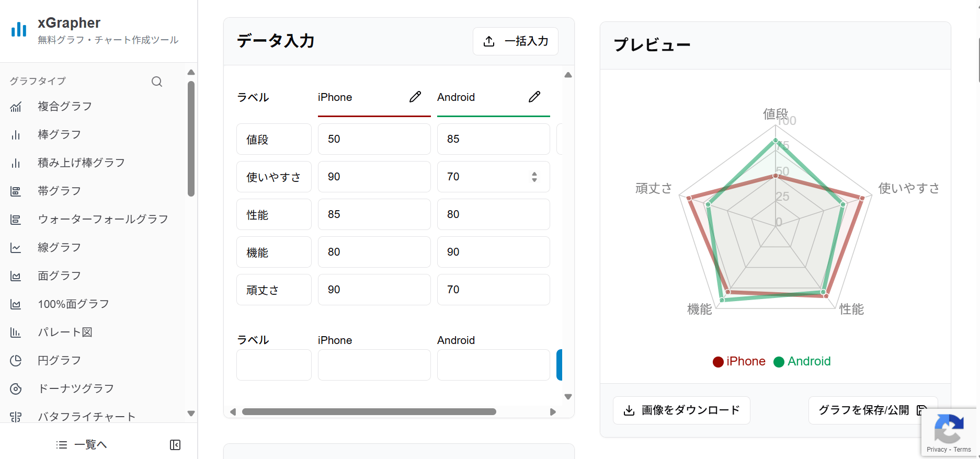Open the パレート図 (Pareto chart) option
This screenshot has height=459, width=980.
point(64,332)
